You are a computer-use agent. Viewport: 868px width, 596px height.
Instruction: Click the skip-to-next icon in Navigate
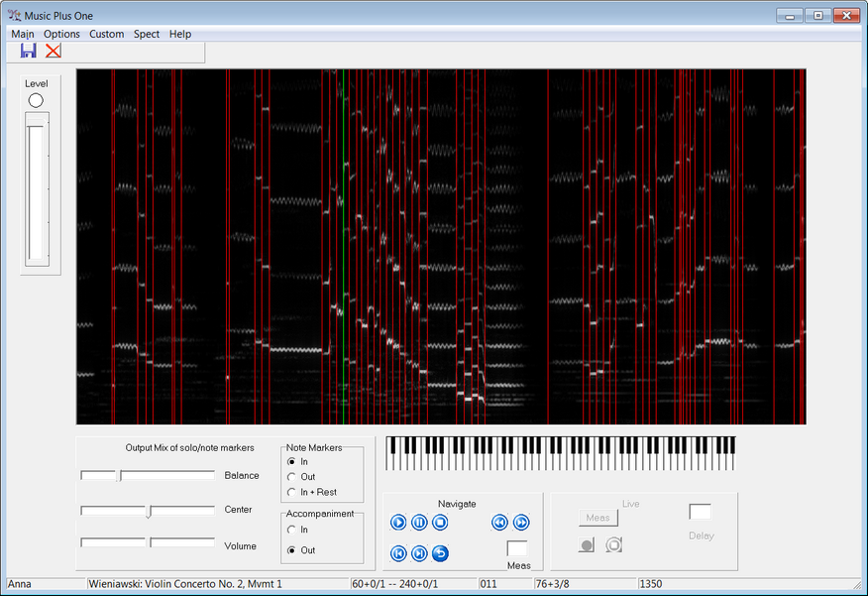click(419, 553)
